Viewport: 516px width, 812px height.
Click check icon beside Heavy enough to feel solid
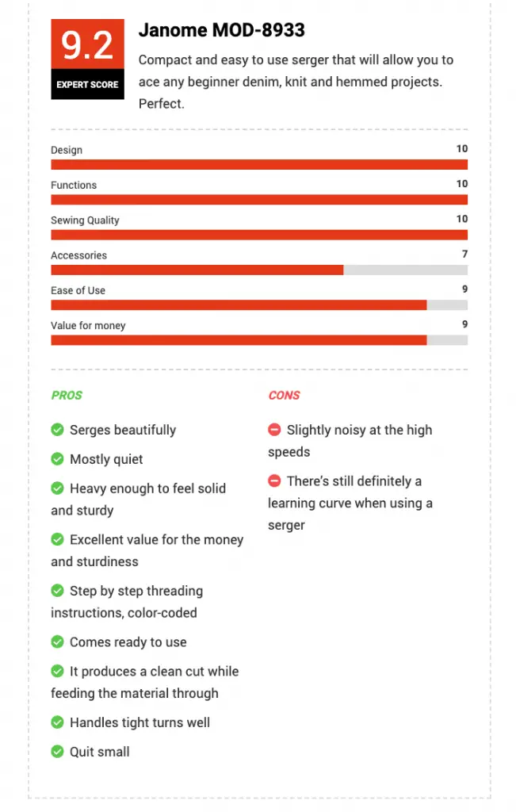point(57,488)
